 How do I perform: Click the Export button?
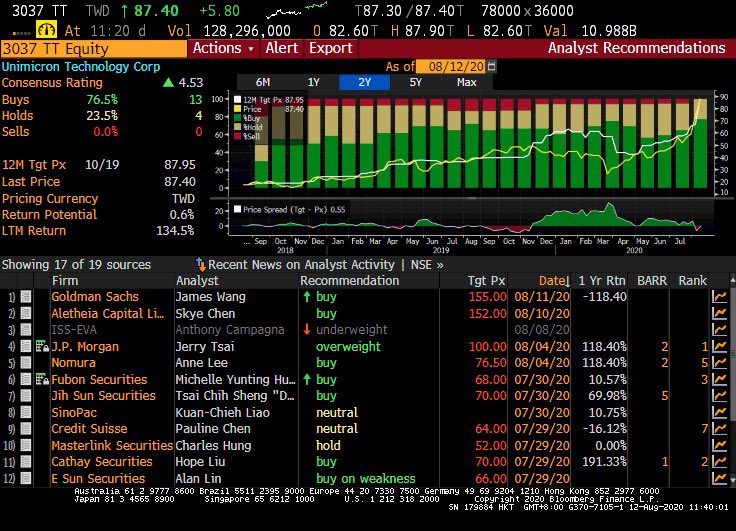pyautogui.click(x=331, y=48)
